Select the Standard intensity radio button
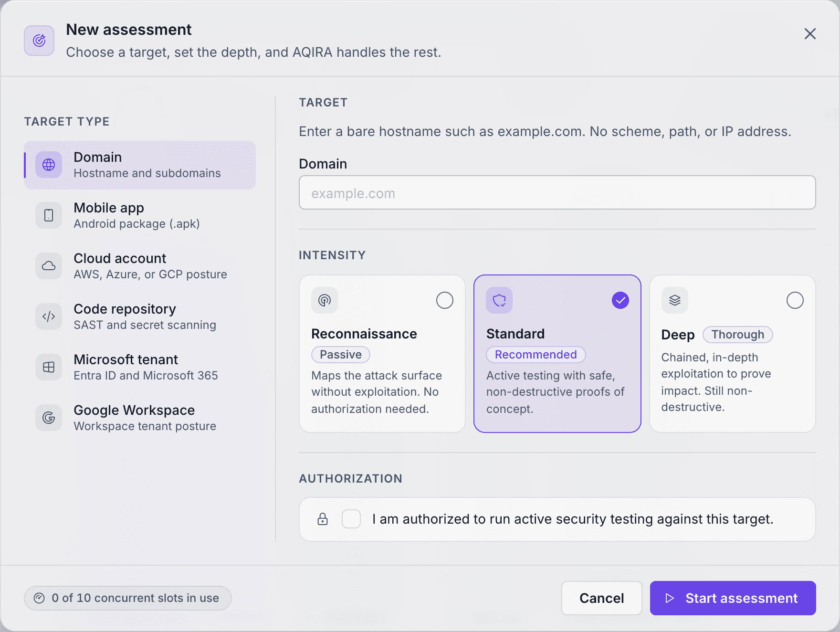840x632 pixels. click(x=620, y=300)
